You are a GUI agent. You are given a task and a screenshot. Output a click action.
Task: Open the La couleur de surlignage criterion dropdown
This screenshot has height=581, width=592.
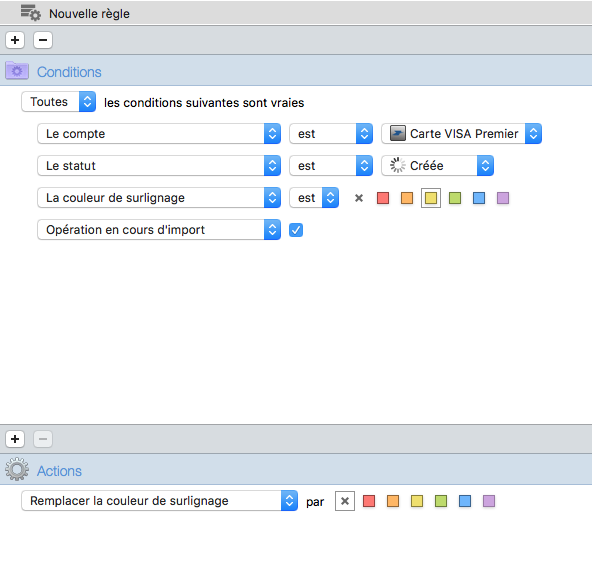(159, 198)
